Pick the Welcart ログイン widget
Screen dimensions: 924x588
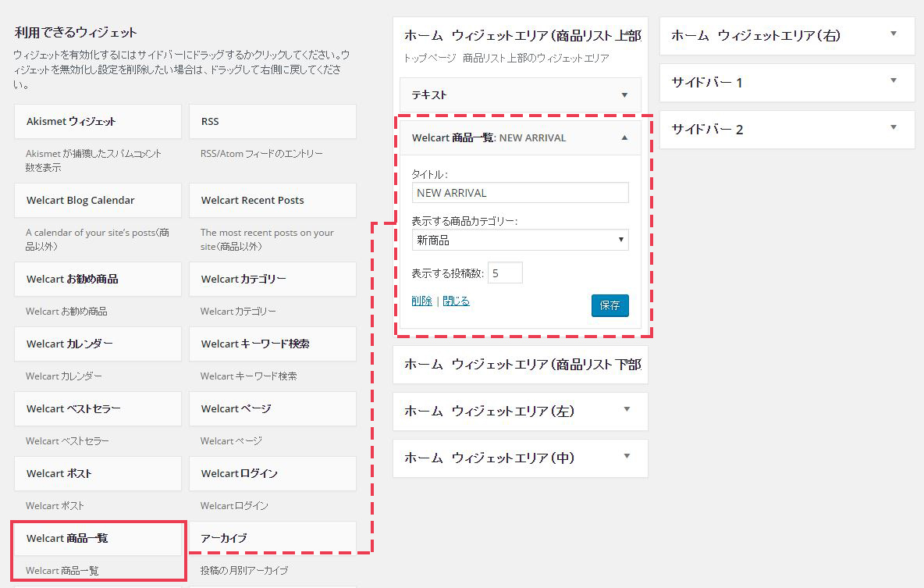pos(272,473)
